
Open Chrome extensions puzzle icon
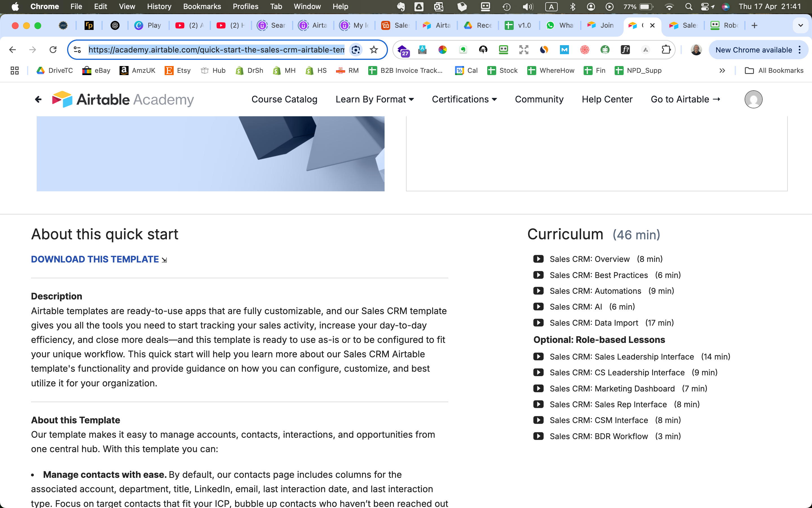(x=666, y=50)
